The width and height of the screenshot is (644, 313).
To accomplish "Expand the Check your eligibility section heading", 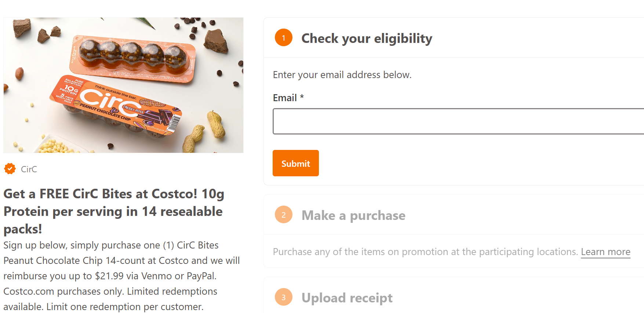I will (x=367, y=38).
